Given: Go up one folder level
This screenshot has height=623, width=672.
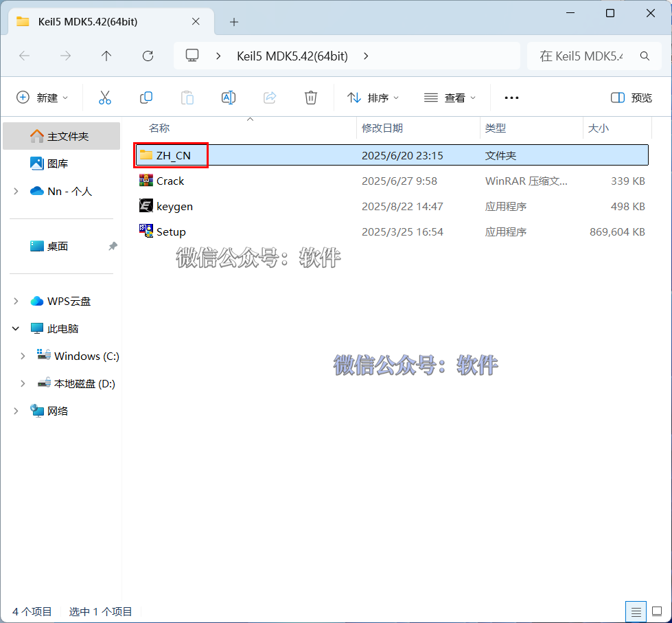Looking at the screenshot, I should [x=106, y=56].
